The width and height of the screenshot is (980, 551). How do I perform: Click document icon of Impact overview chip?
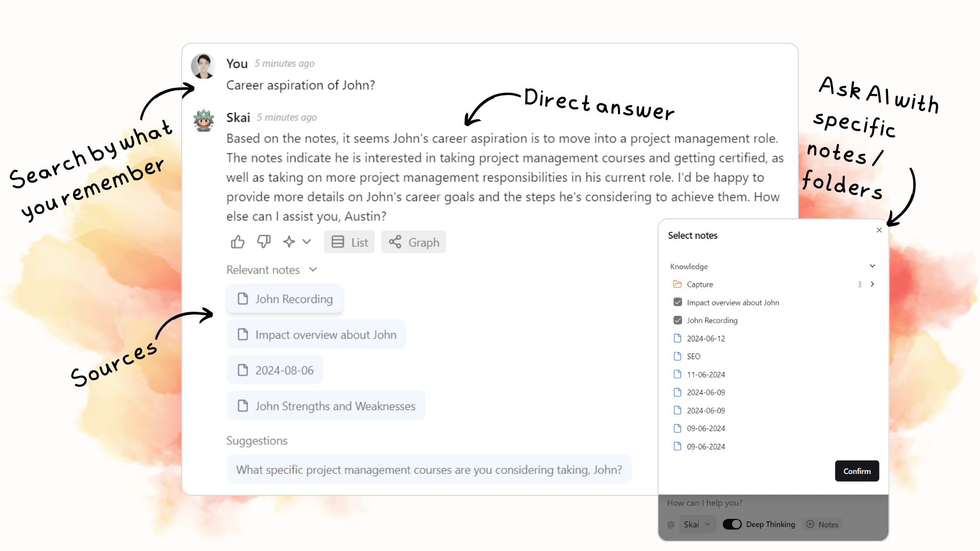pos(243,334)
